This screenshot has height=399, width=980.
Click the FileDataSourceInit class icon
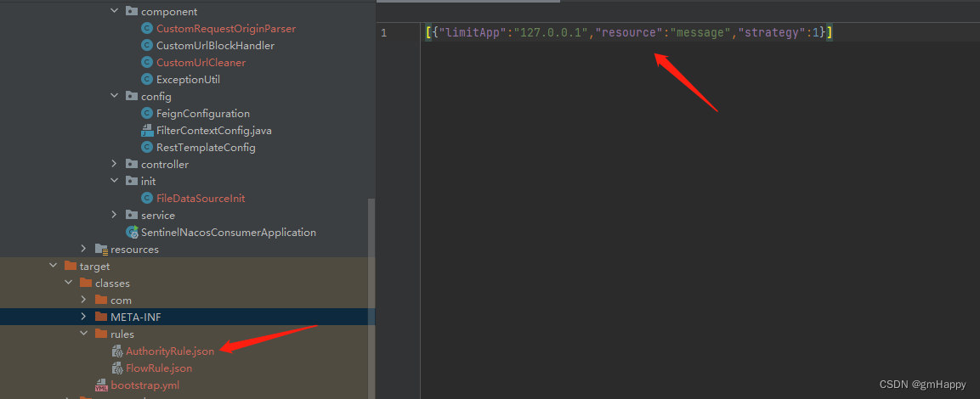147,199
